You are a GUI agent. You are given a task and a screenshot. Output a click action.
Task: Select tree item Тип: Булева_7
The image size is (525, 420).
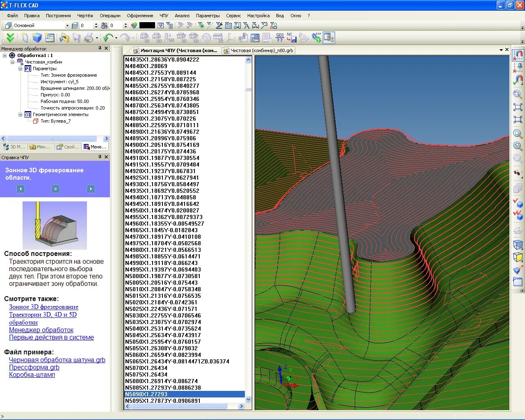(55, 121)
